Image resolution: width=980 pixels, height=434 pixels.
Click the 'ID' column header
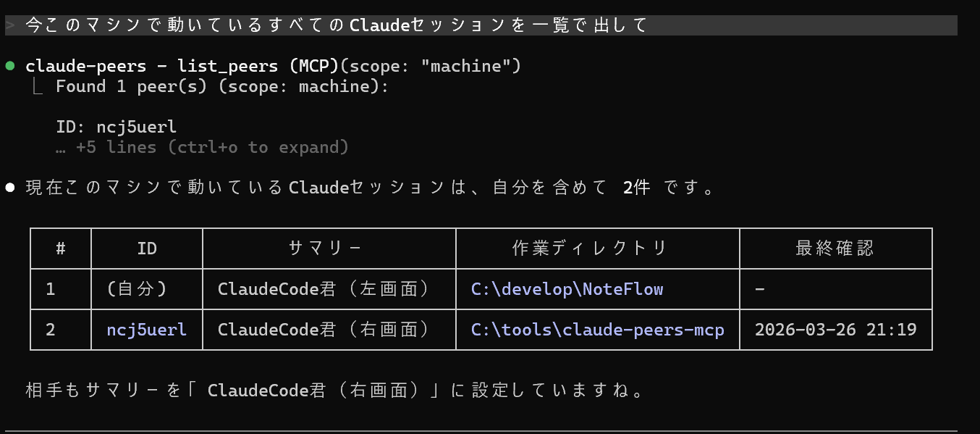(147, 249)
